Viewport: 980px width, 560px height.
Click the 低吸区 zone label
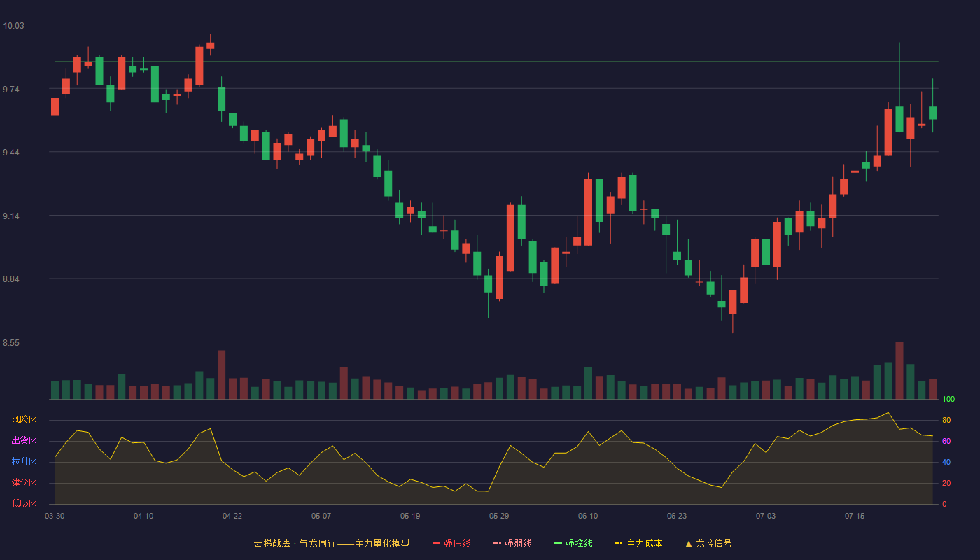point(24,503)
